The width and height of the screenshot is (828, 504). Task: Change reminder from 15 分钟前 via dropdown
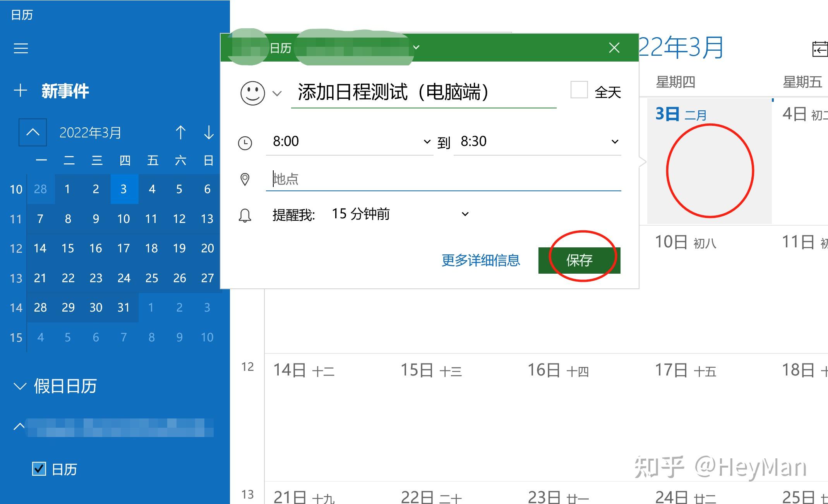465,214
